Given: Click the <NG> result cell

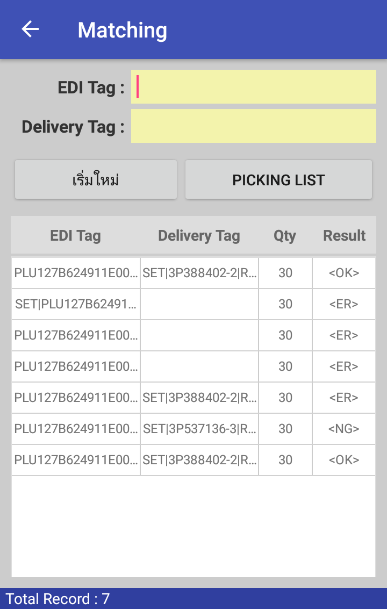Looking at the screenshot, I should [x=344, y=429].
